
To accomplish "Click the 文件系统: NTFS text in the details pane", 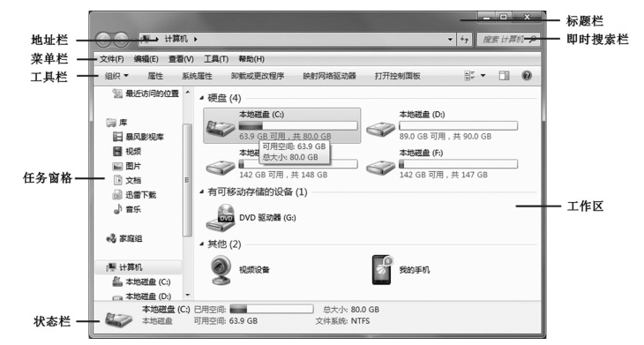I will [x=342, y=321].
